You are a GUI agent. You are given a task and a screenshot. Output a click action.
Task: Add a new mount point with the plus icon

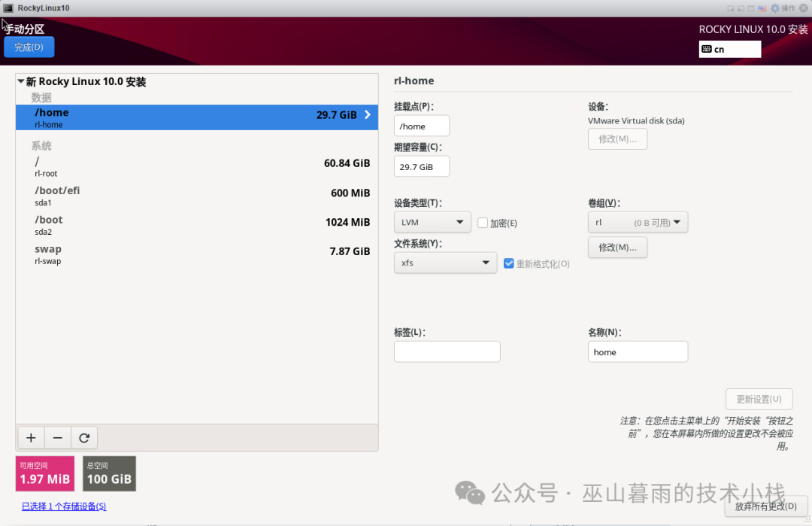[31, 437]
